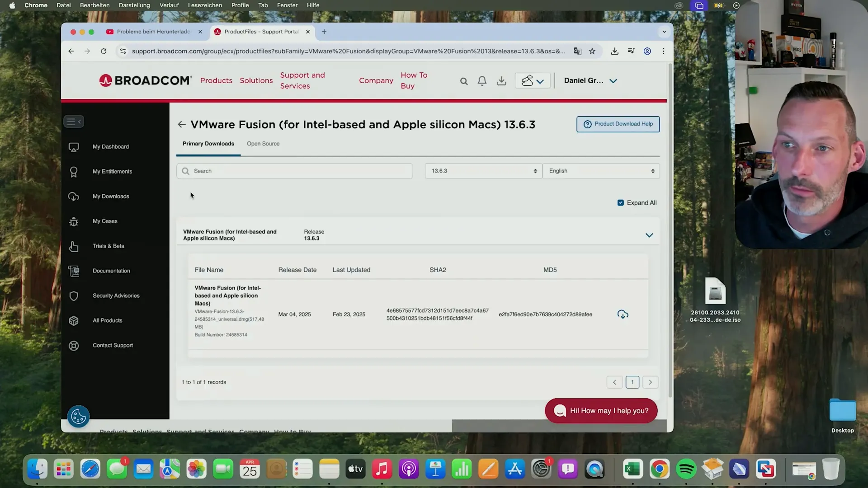Screen dimensions: 868x488
Task: Open a new Chrome tab
Action: (x=324, y=32)
